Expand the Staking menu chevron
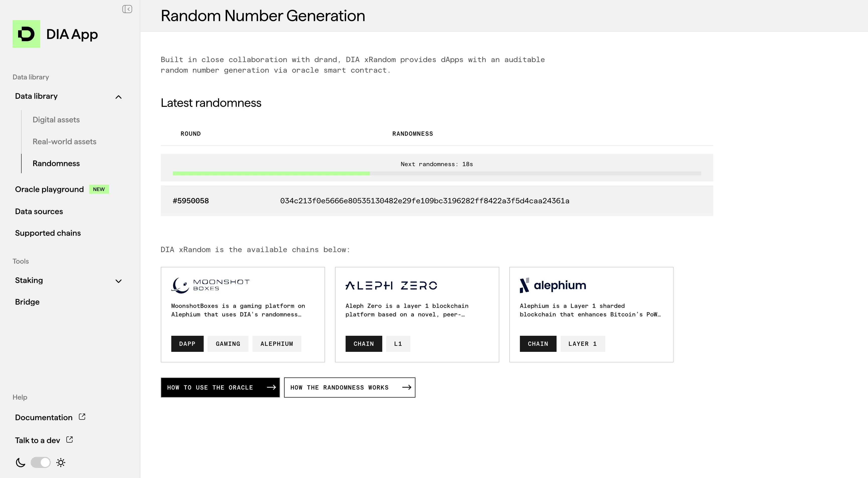The image size is (868, 478). click(118, 281)
